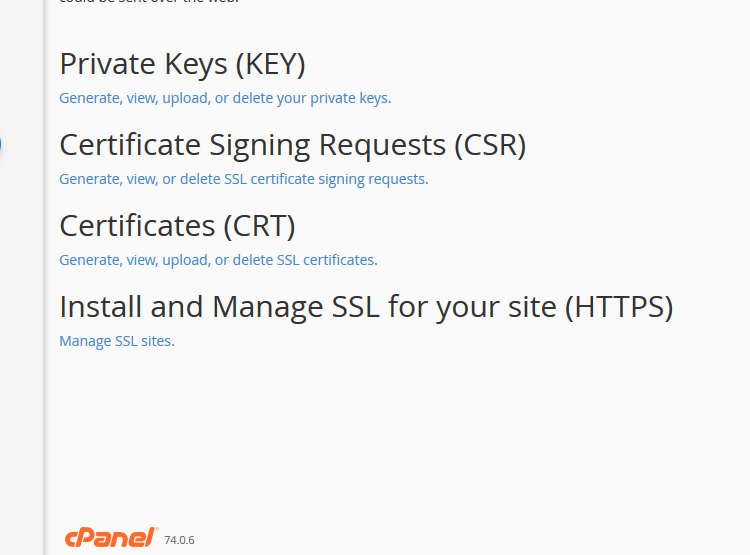Click the (CSR) acronym in heading
The width and height of the screenshot is (750, 555).
[x=490, y=145]
